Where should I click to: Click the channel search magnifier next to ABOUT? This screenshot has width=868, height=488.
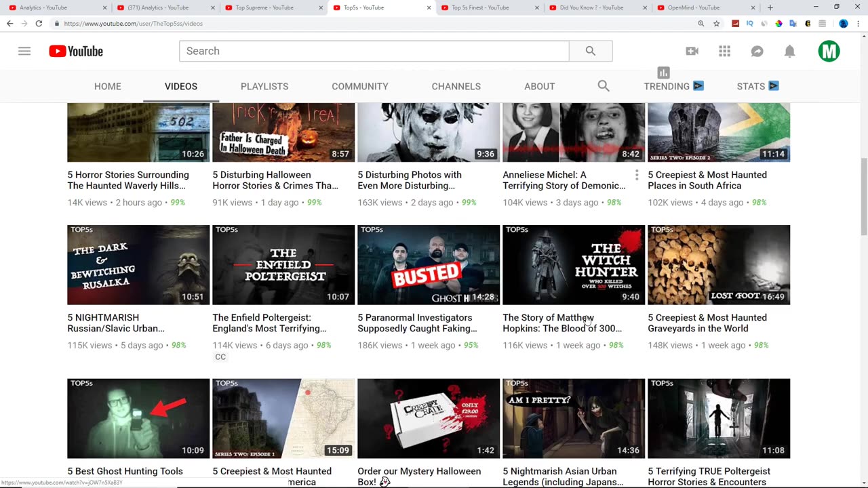604,86
